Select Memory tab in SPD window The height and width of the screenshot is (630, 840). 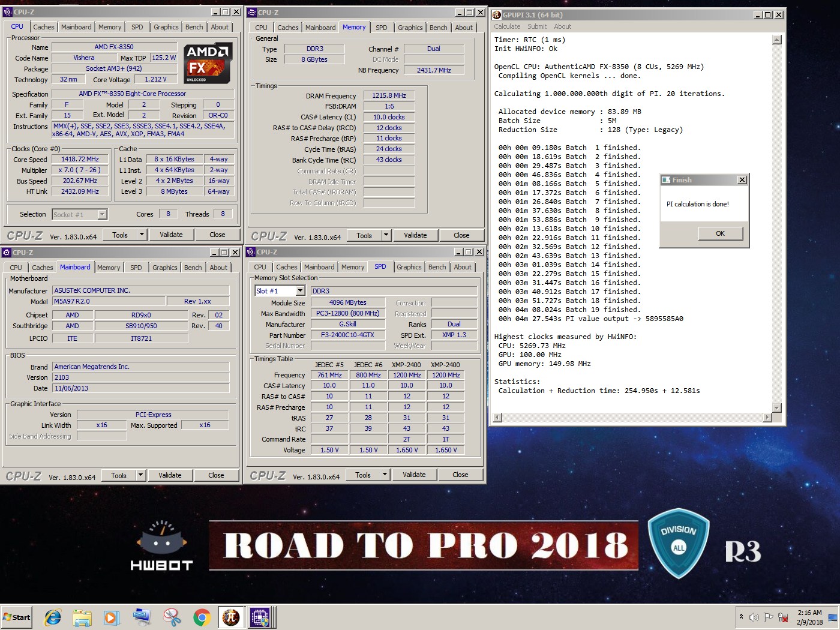tap(352, 267)
